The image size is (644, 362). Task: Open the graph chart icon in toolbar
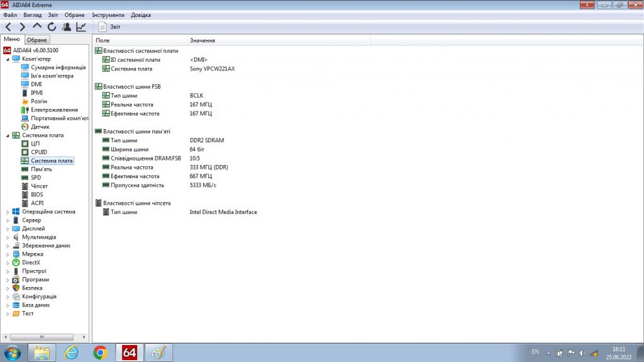pos(81,27)
